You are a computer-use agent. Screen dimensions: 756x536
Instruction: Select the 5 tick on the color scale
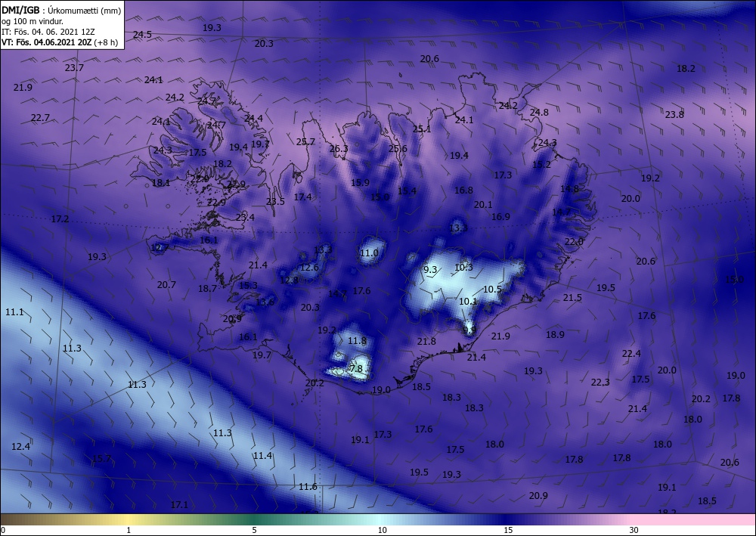tap(254, 531)
